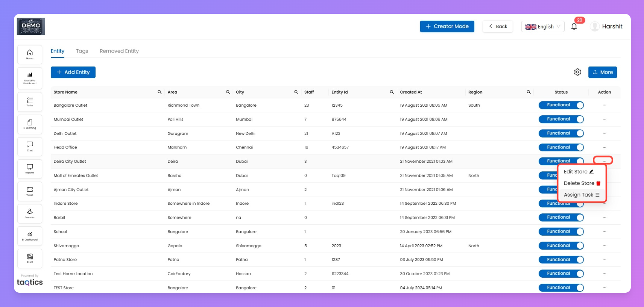644x307 pixels.
Task: Switch to the Removed Entity tab
Action: [x=119, y=51]
